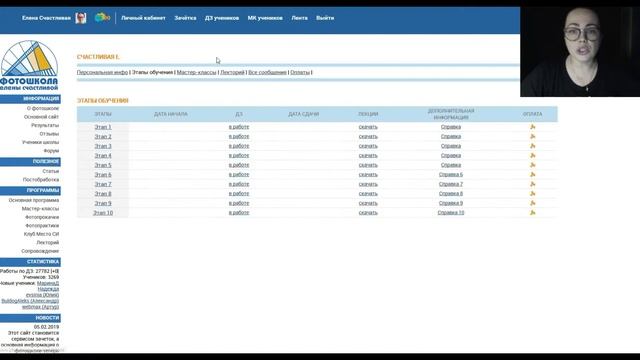Click payment icon for Этап 5
This screenshot has height=360, width=640.
532,165
